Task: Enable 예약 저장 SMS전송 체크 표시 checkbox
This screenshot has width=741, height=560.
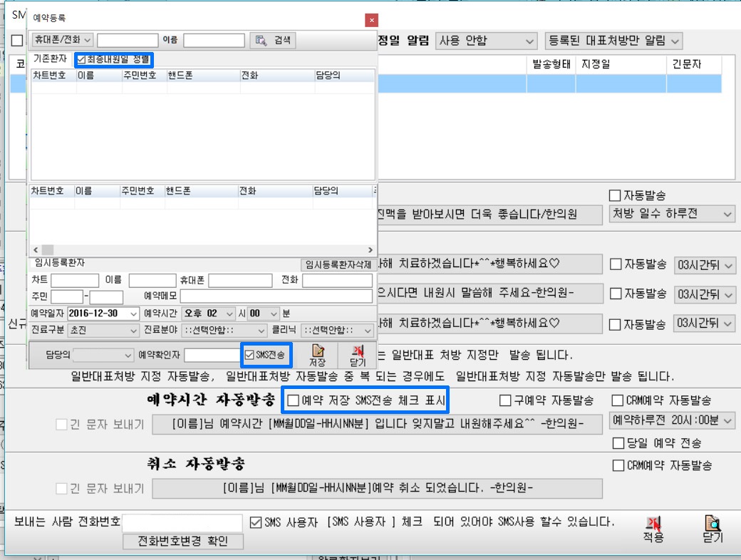Action: point(293,400)
